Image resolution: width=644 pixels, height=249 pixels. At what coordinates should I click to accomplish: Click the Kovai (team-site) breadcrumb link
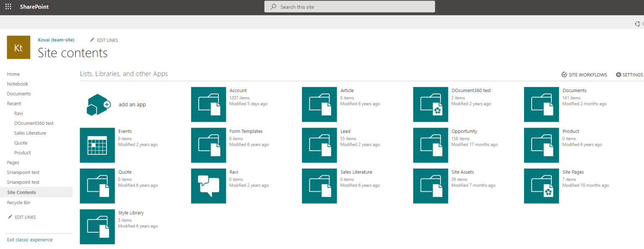[56, 40]
